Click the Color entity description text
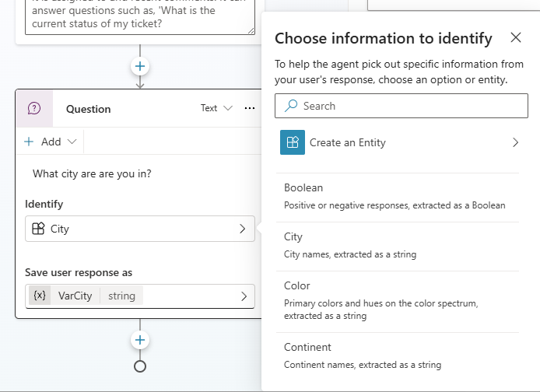 pyautogui.click(x=381, y=310)
